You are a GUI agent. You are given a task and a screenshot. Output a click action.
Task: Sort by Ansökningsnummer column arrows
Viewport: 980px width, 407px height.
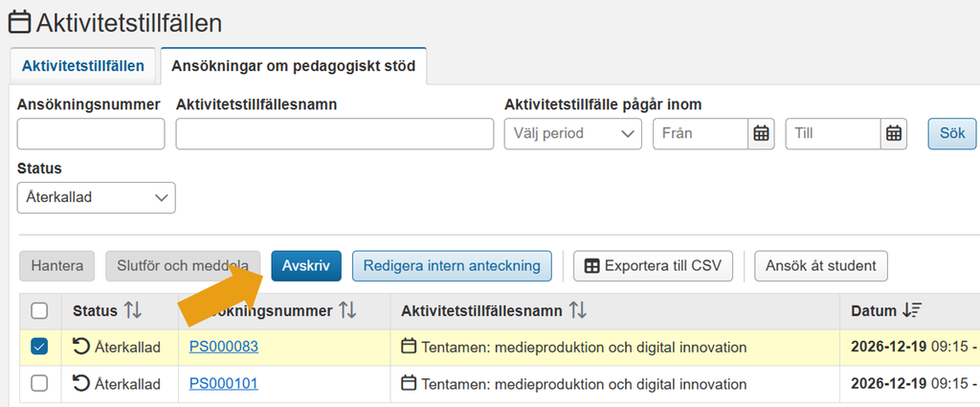pos(346,310)
